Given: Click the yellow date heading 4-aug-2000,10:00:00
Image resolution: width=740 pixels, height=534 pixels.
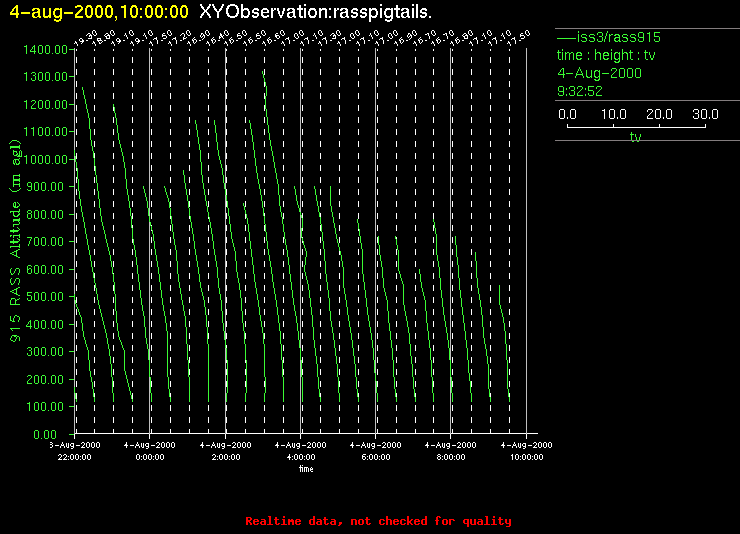Looking at the screenshot, I should (99, 11).
